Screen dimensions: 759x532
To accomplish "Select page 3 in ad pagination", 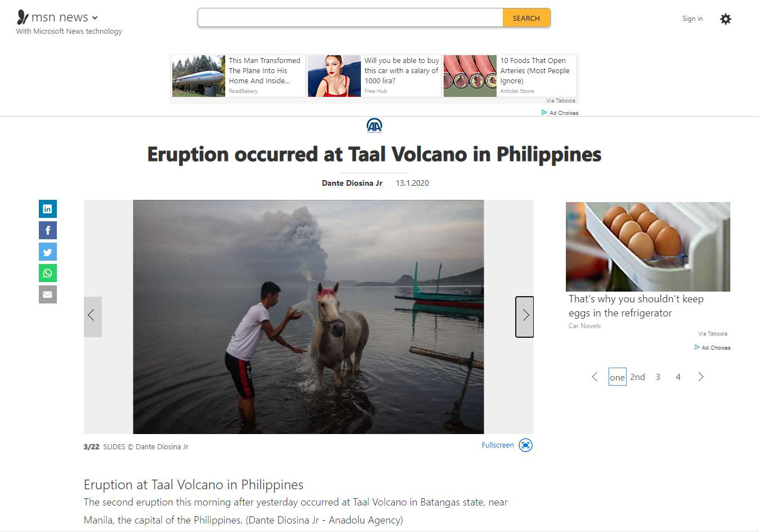I will [658, 377].
